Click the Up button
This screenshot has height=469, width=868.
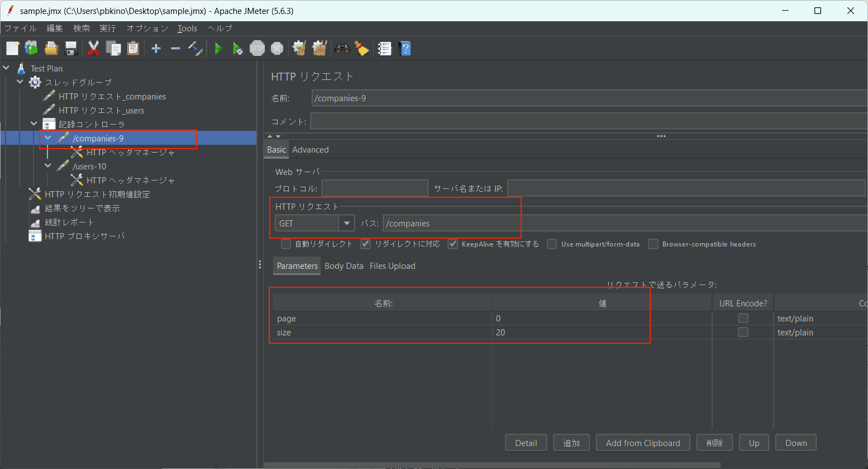(x=754, y=443)
